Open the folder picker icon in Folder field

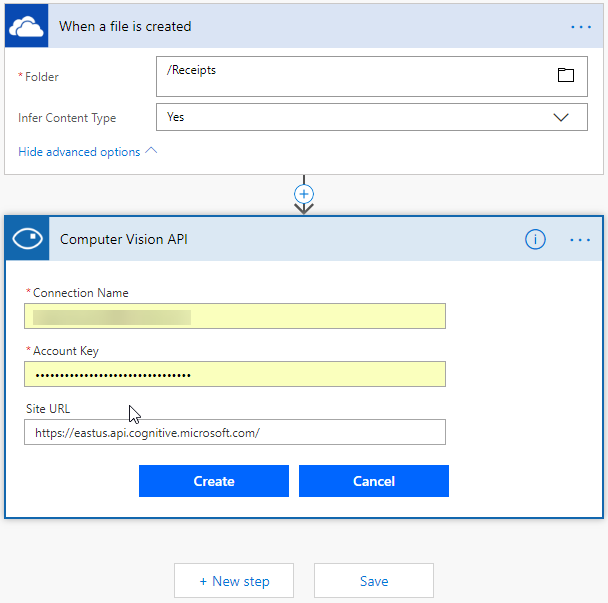pyautogui.click(x=565, y=75)
